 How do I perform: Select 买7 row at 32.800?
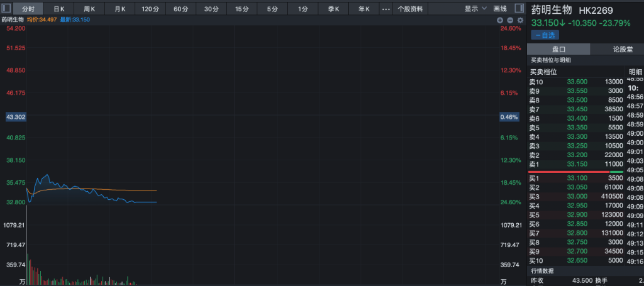[x=576, y=233]
